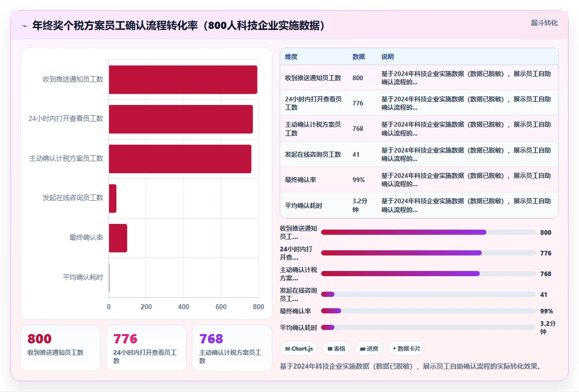The image size is (579, 392).
Task: Click the x-axis tick label 200
Action: point(146,307)
